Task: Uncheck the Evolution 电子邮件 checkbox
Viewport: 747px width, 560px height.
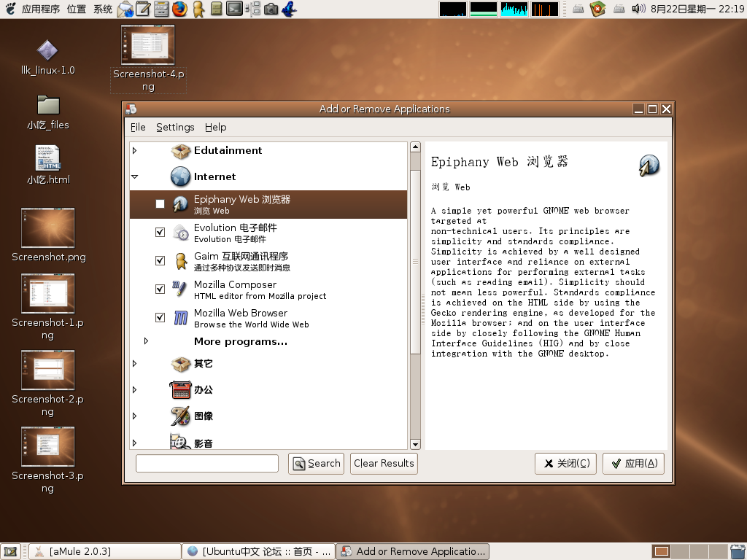Action: click(x=160, y=233)
